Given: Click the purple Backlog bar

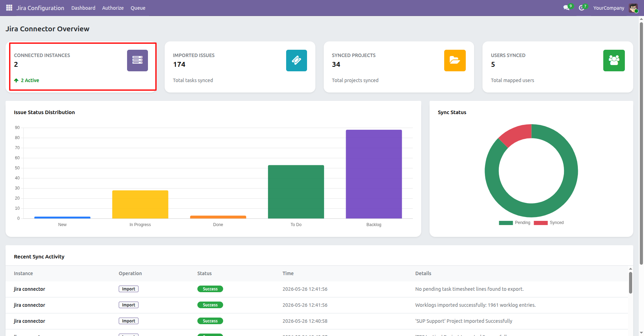Looking at the screenshot, I should pos(374,174).
